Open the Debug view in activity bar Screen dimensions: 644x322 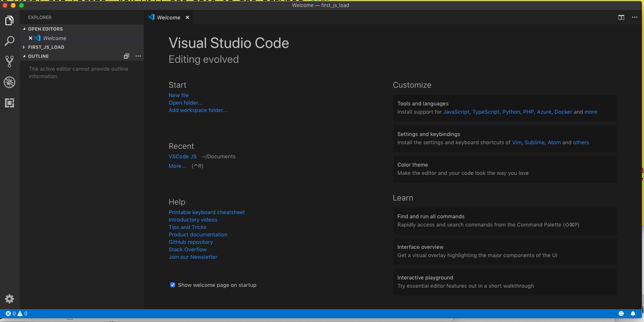click(10, 82)
